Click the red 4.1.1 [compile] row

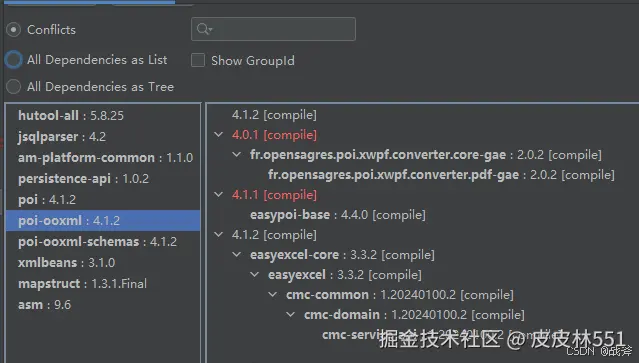pyautogui.click(x=274, y=194)
